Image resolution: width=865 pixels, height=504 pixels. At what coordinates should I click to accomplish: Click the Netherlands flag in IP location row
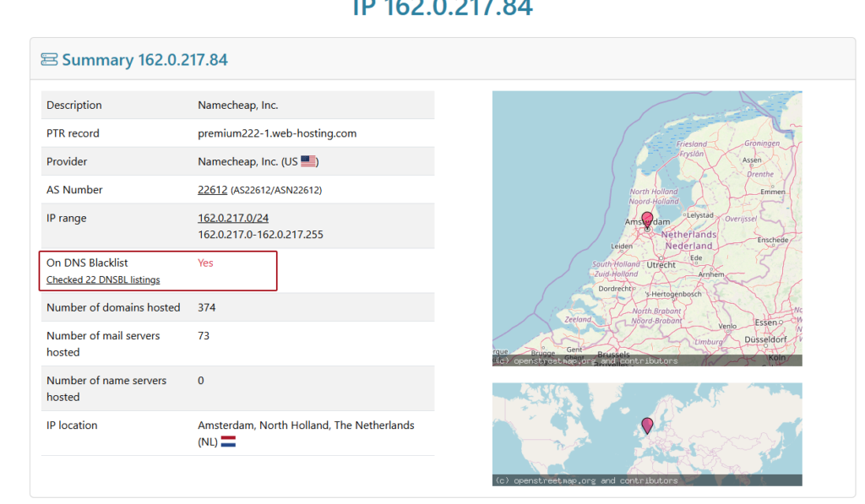click(228, 442)
